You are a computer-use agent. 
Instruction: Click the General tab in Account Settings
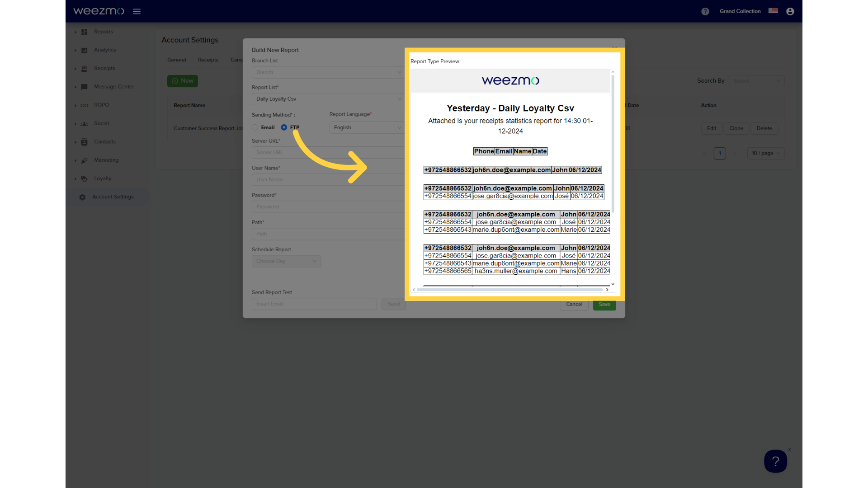(x=176, y=60)
